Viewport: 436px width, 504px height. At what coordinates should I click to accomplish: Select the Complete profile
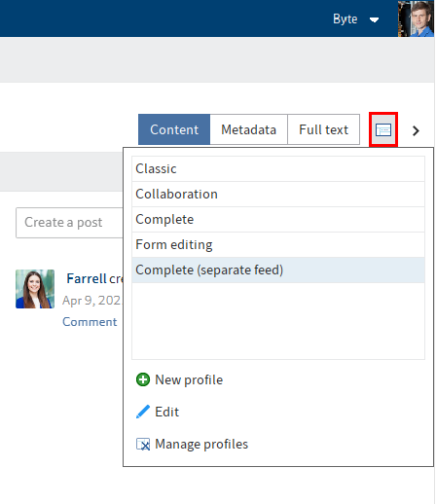coord(278,219)
